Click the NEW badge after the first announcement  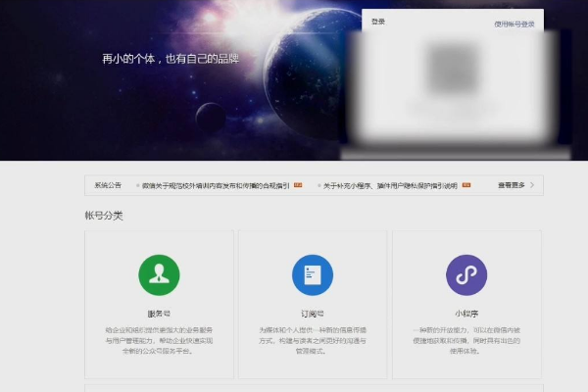(x=298, y=184)
